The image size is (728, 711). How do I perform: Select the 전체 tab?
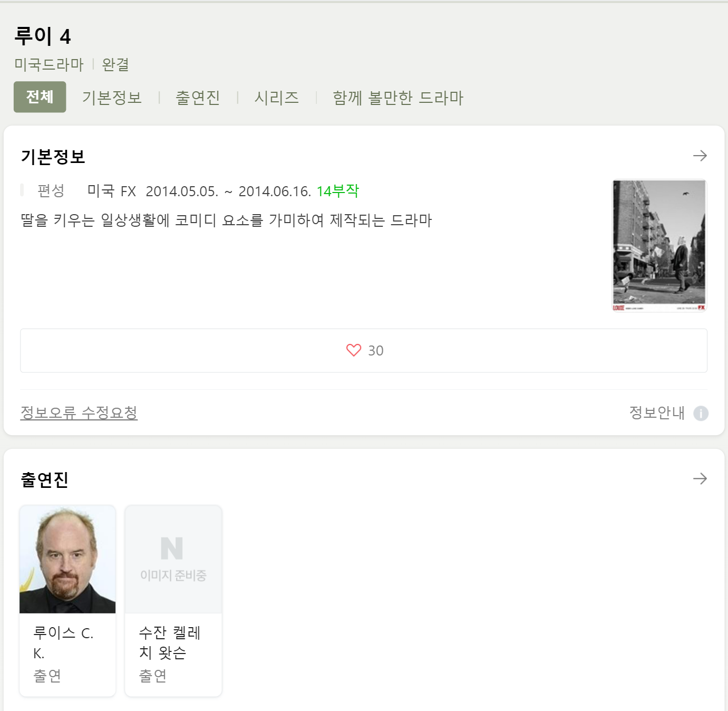point(40,97)
